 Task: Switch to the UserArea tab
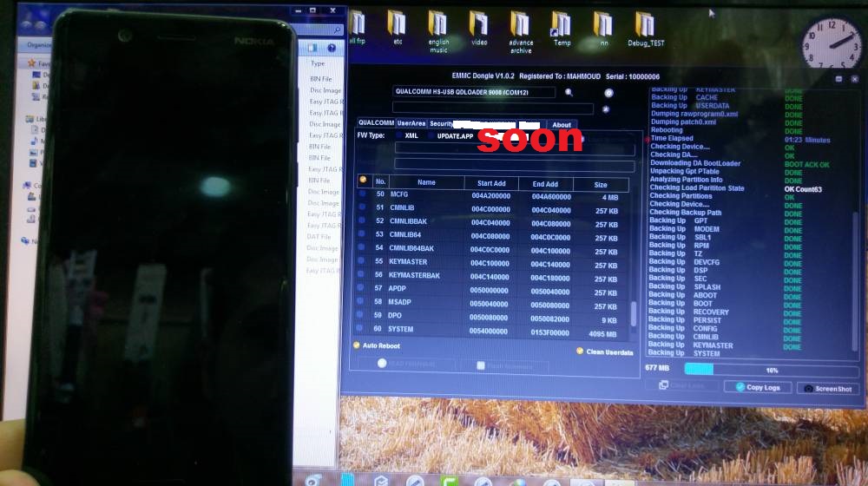[x=411, y=123]
